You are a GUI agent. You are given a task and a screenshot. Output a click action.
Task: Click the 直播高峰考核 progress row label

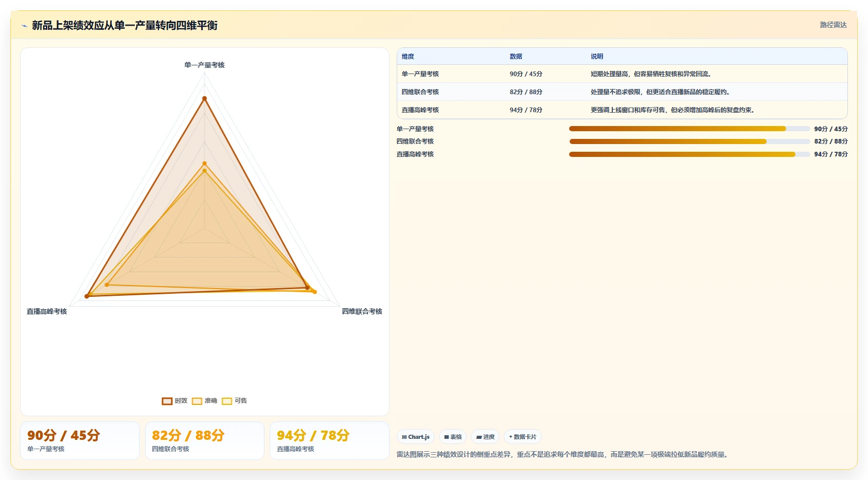click(415, 154)
